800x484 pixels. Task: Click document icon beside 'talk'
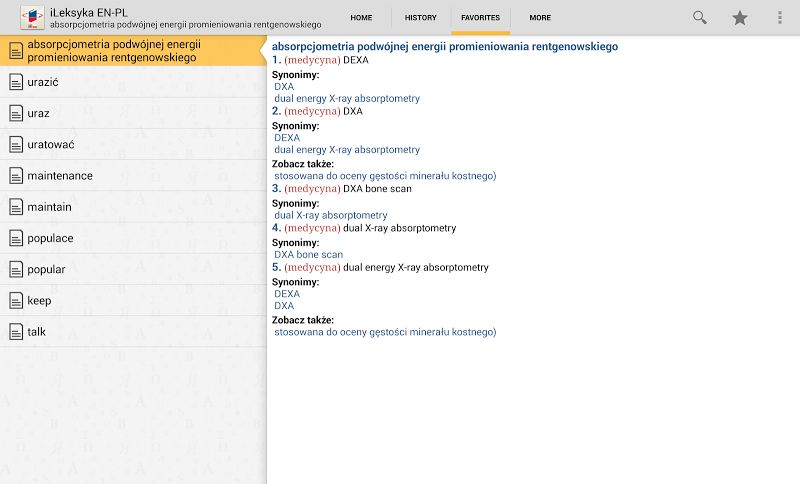pos(15,332)
